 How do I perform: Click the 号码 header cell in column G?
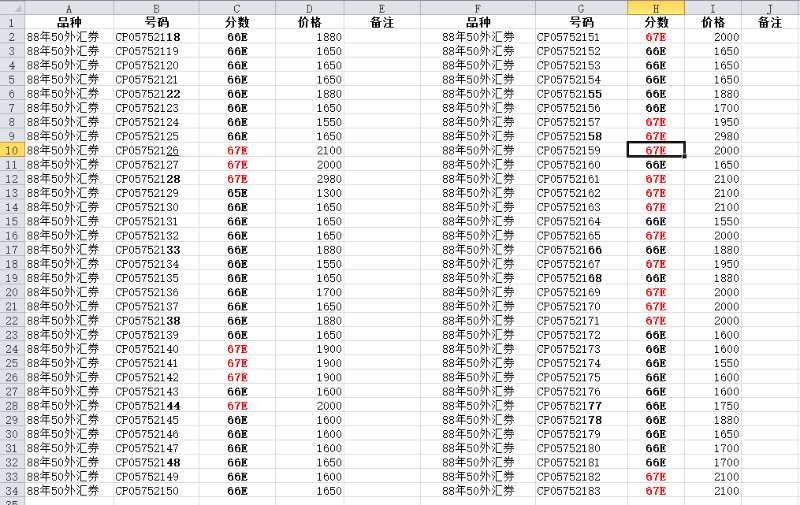[x=581, y=22]
